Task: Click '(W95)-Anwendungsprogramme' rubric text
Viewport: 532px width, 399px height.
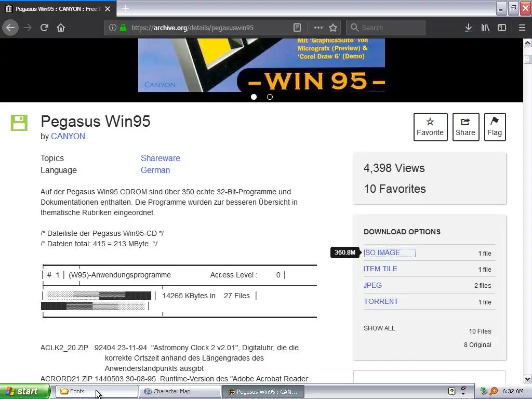Action: (x=119, y=275)
